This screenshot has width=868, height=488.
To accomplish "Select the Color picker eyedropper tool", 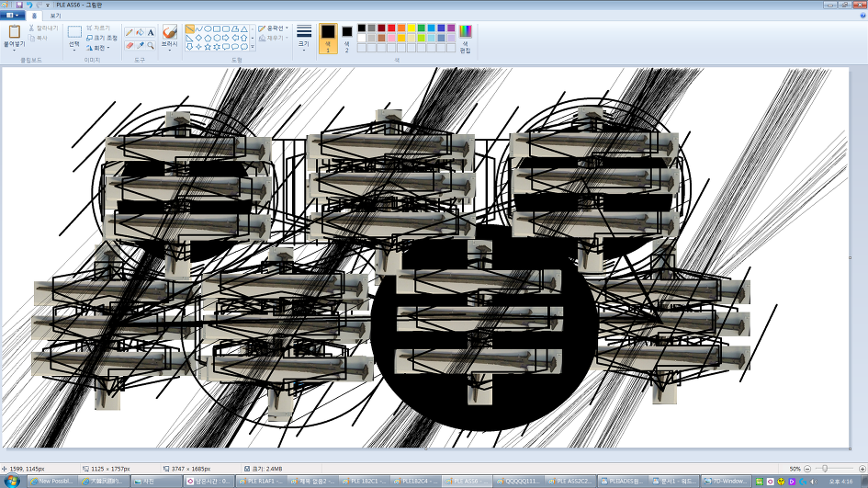I will point(140,45).
